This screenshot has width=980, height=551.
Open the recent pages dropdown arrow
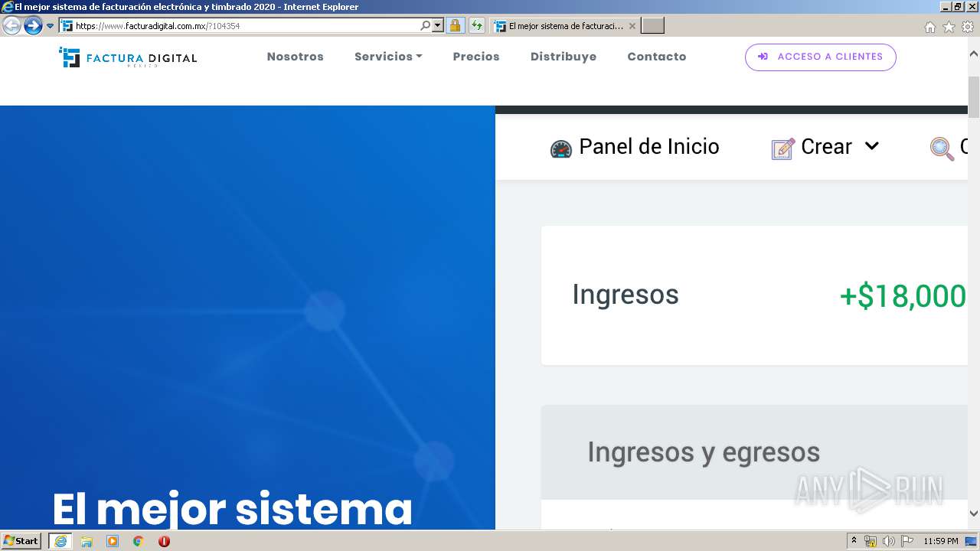[51, 26]
